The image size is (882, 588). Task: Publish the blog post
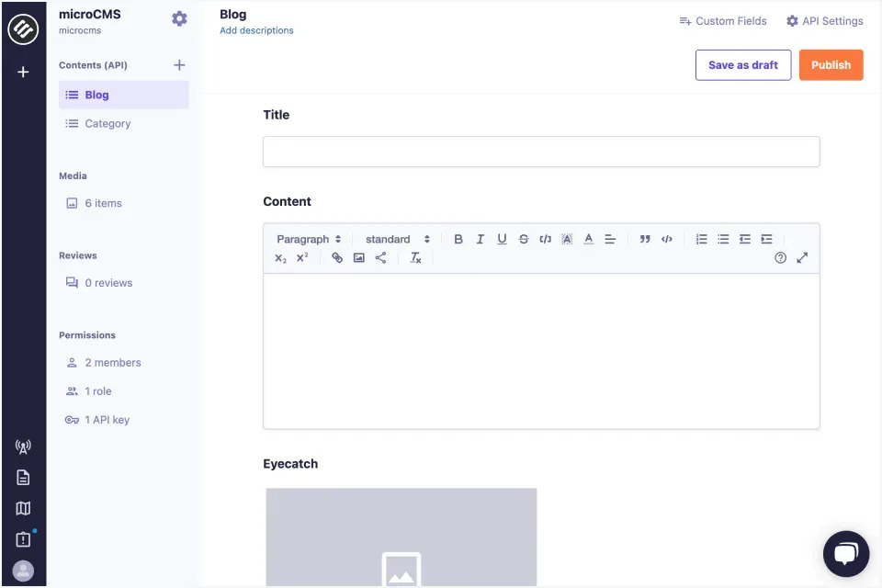tap(831, 64)
